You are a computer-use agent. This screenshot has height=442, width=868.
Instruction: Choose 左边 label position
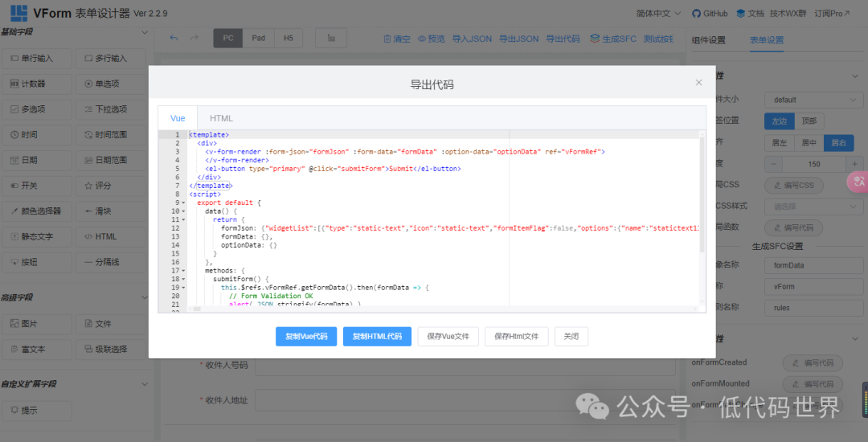click(x=778, y=121)
